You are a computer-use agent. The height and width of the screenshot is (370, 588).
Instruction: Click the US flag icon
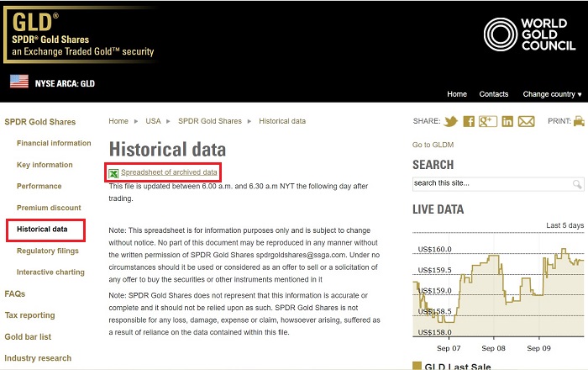(x=19, y=82)
